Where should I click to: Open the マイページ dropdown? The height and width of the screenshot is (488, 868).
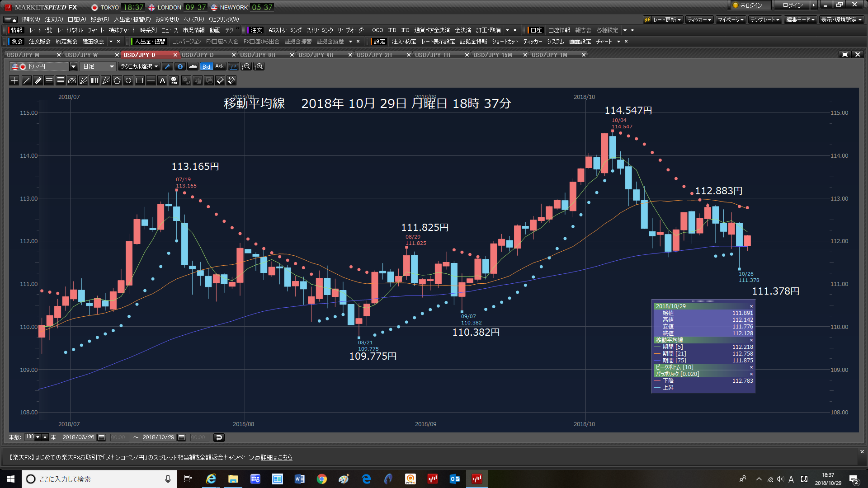(x=731, y=19)
